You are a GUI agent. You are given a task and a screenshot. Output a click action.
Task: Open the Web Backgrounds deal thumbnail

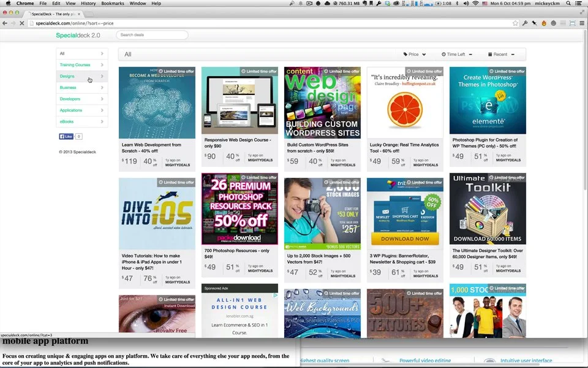322,313
